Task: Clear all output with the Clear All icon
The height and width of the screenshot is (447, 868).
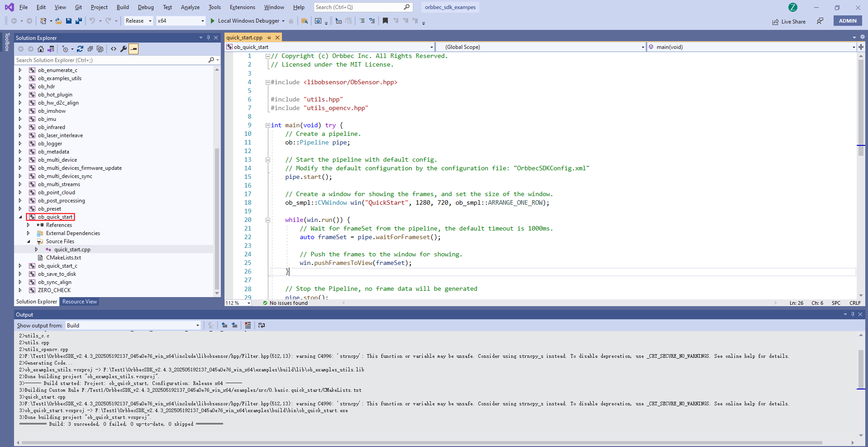Action: [248, 325]
